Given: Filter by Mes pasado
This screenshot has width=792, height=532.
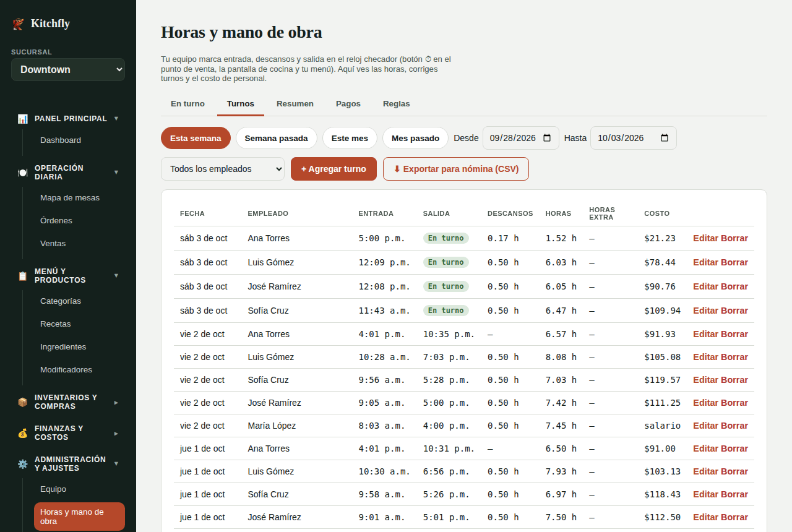Looking at the screenshot, I should [x=415, y=138].
